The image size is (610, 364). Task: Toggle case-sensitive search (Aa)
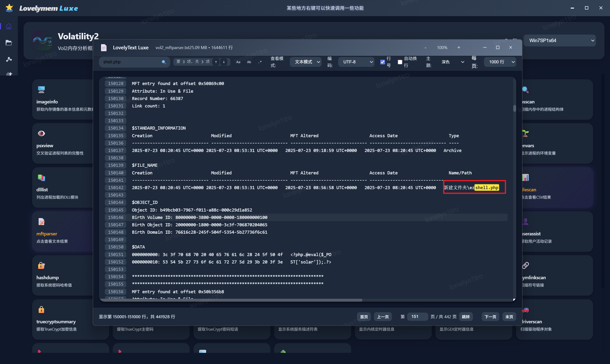click(238, 62)
